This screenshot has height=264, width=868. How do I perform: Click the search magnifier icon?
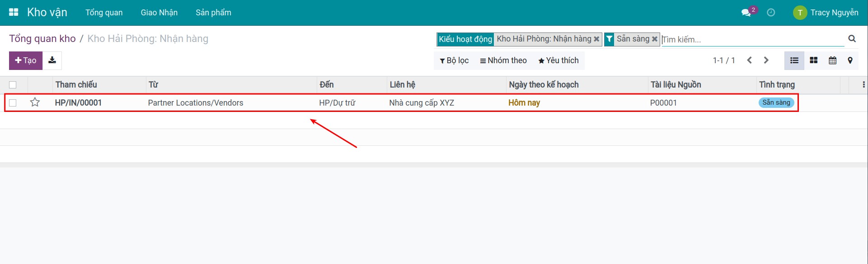click(x=852, y=39)
